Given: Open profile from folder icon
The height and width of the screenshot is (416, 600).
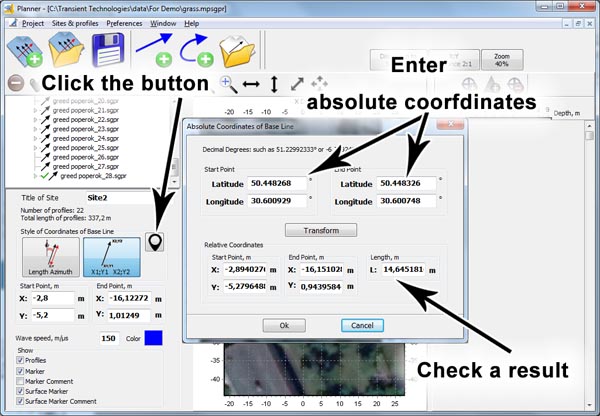Looking at the screenshot, I should (x=237, y=51).
